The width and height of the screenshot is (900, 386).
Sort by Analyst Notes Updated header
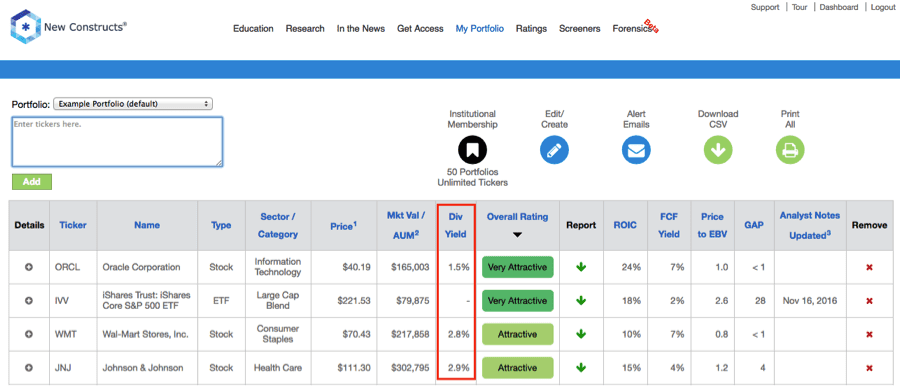[810, 225]
